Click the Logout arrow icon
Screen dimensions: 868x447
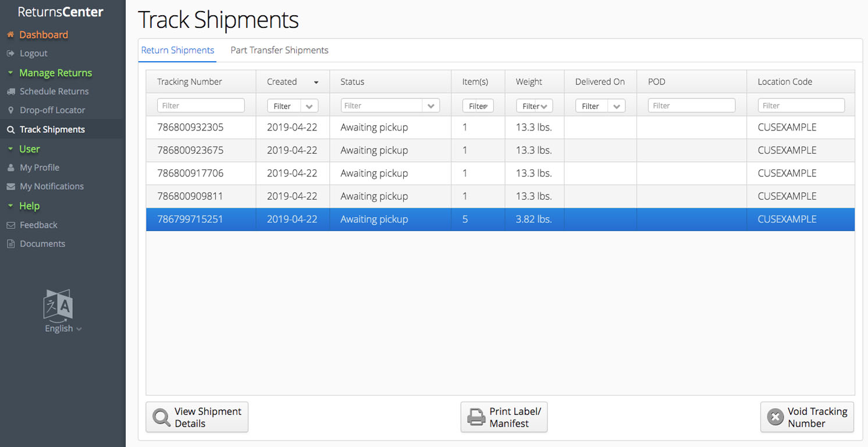coord(10,54)
